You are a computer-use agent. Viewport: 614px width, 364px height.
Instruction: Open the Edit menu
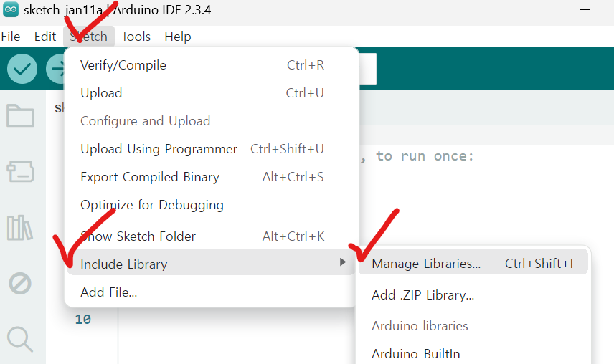click(x=45, y=37)
